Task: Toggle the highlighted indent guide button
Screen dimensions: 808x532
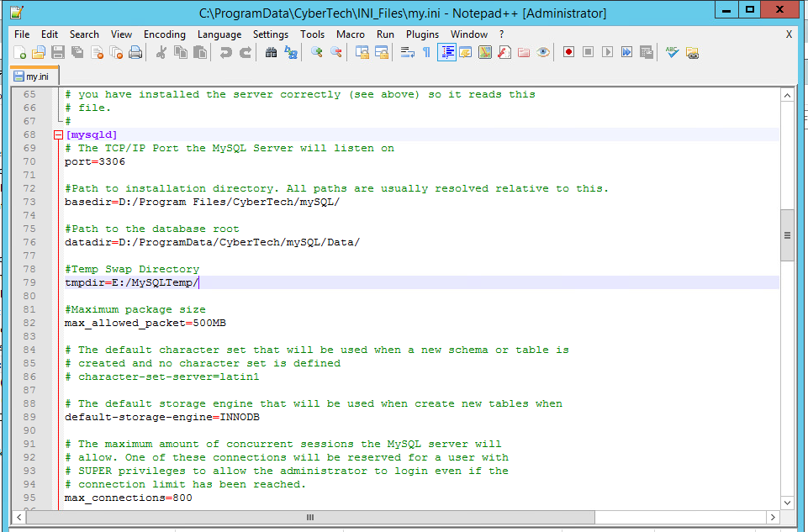Action: pyautogui.click(x=446, y=52)
